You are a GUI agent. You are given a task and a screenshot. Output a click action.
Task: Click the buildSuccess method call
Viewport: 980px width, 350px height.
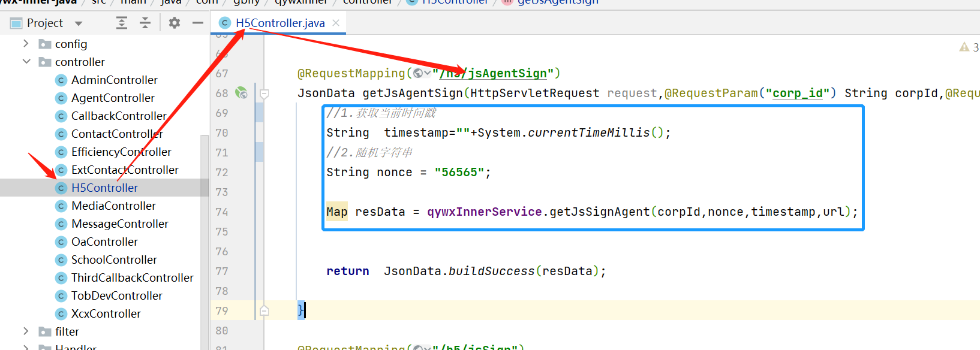(492, 271)
